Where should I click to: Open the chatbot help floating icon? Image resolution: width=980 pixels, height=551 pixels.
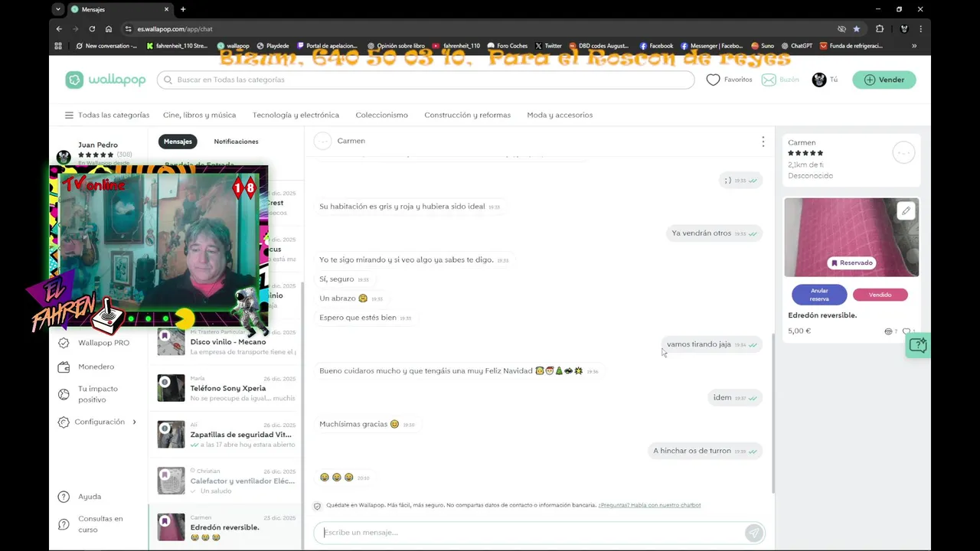tap(917, 345)
